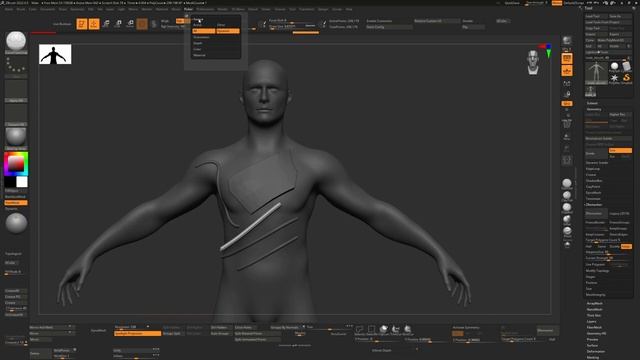Collapse the ZRemesher subsection header
The height and width of the screenshot is (360, 640).
point(593,204)
